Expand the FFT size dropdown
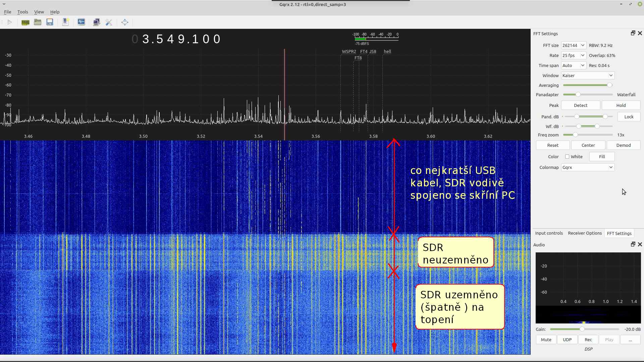The width and height of the screenshot is (644, 362). (573, 45)
